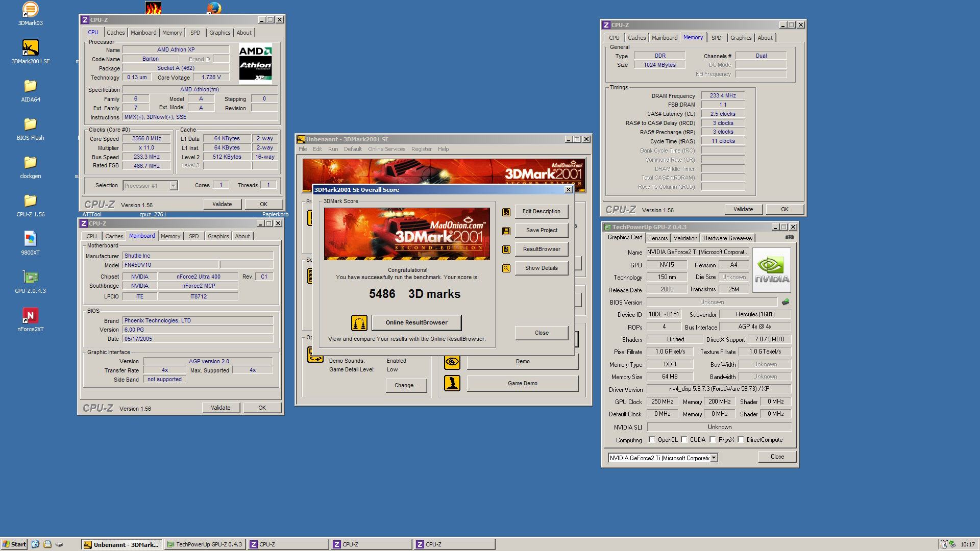This screenshot has height=551, width=980.
Task: Switch to Caches tab in top-left CPU-Z
Action: coord(116,33)
